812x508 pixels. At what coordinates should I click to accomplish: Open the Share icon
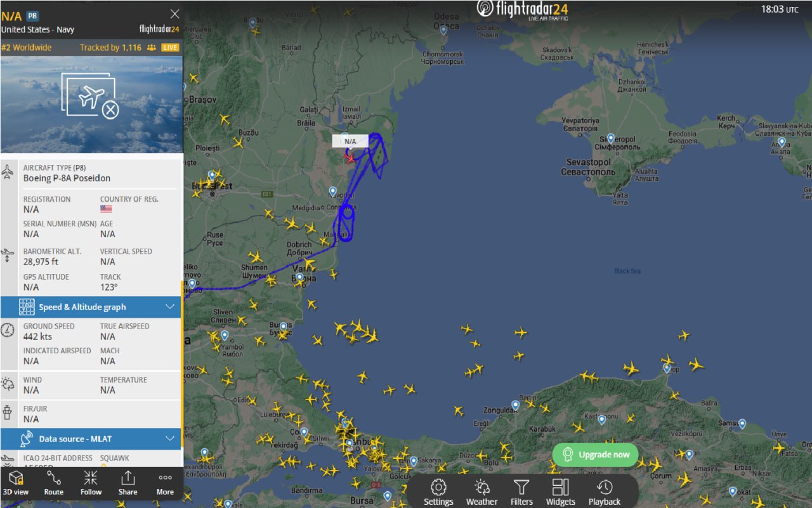(x=128, y=478)
